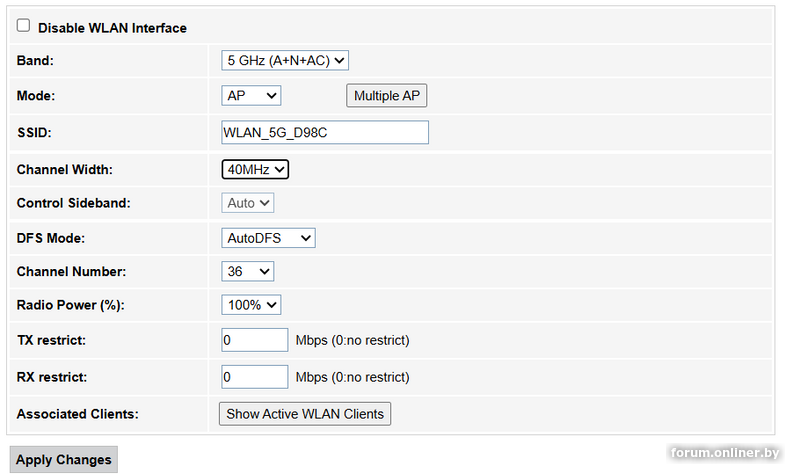Show Active WLAN Clients
Viewport: 800px width, 474px height.
[305, 413]
